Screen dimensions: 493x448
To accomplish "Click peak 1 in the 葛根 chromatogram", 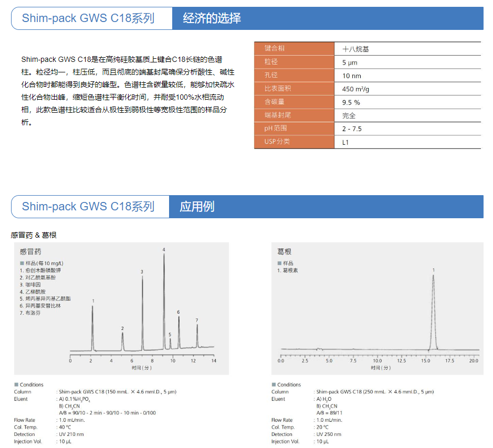I will click(x=433, y=310).
